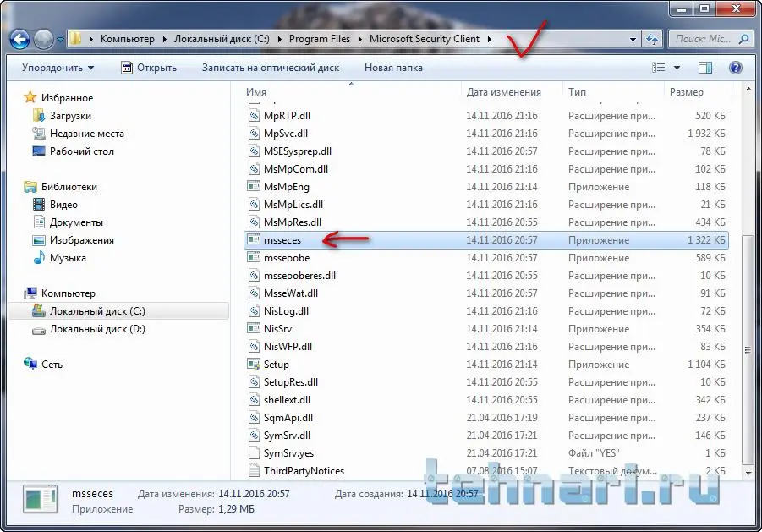Viewport: 762px width, 532px height.
Task: Click the Сеть network icon
Action: pos(30,364)
